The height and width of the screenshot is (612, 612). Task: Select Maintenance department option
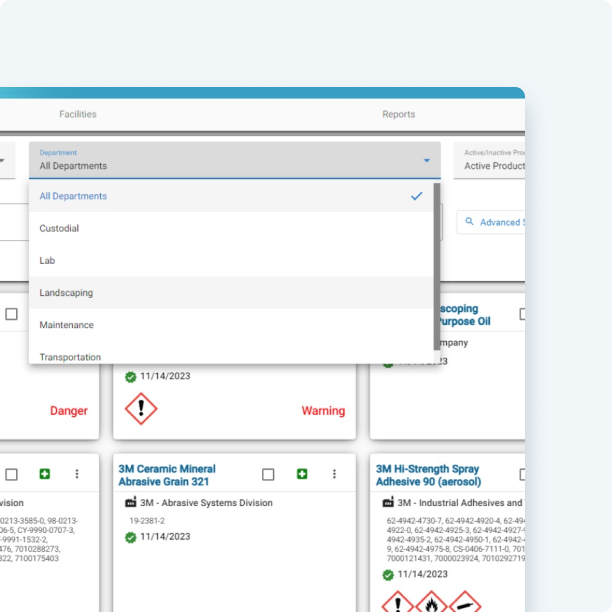click(231, 325)
